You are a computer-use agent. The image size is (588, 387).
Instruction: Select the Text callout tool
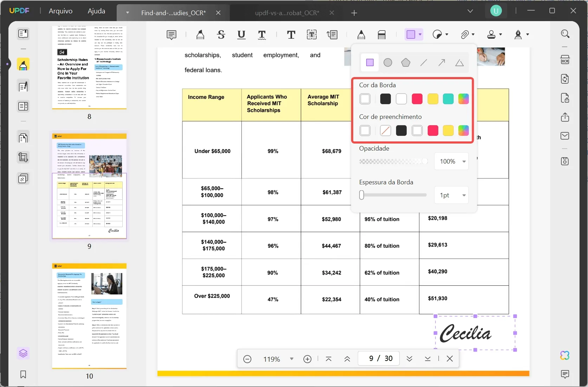332,34
